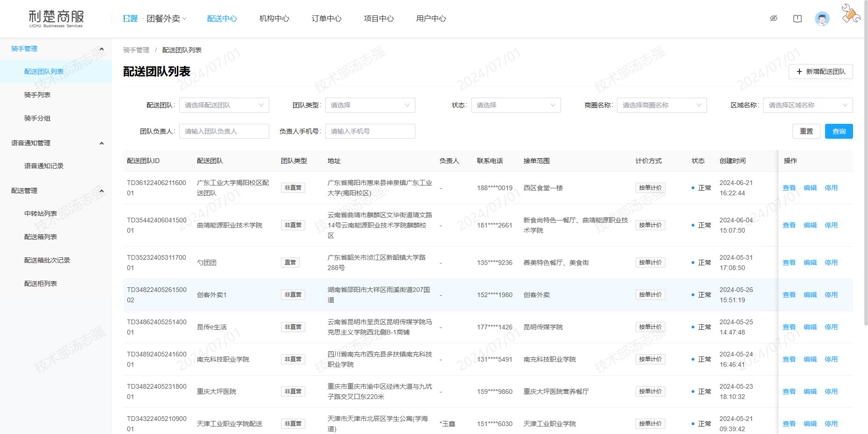Toggle the eye visibility icon in header

774,19
